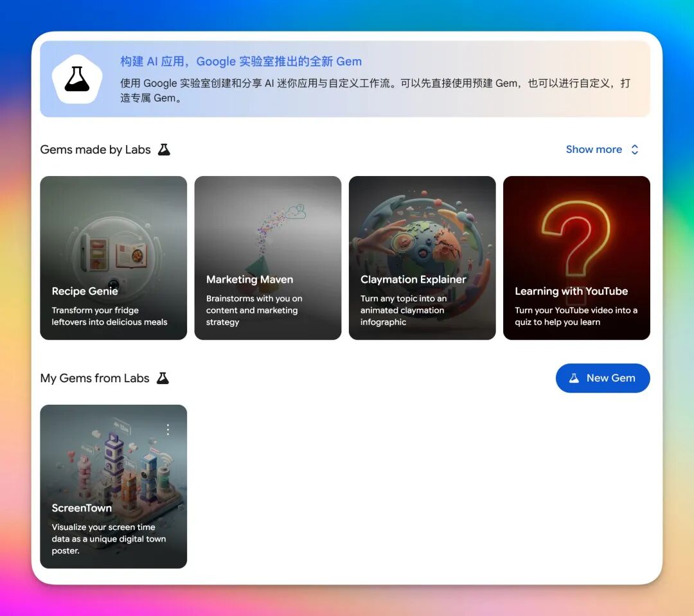Click the flask icon beside "My Gems from Labs"
This screenshot has width=694, height=616.
coord(163,378)
